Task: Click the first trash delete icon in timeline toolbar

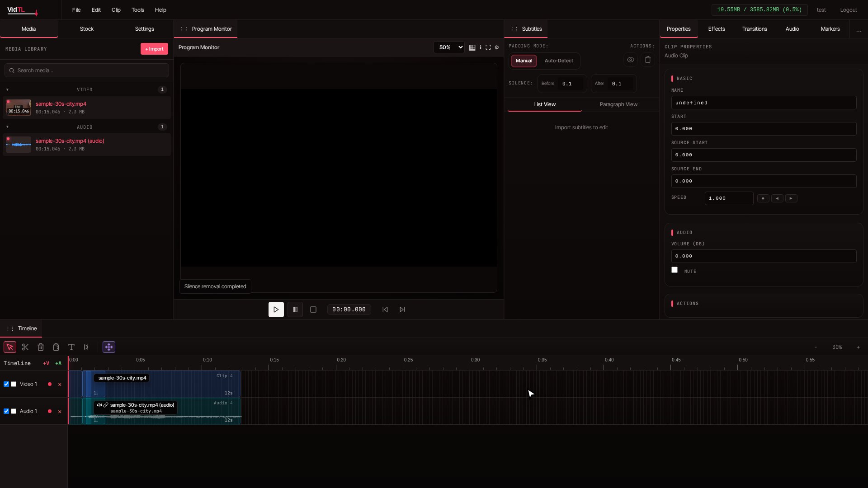Action: [41, 347]
